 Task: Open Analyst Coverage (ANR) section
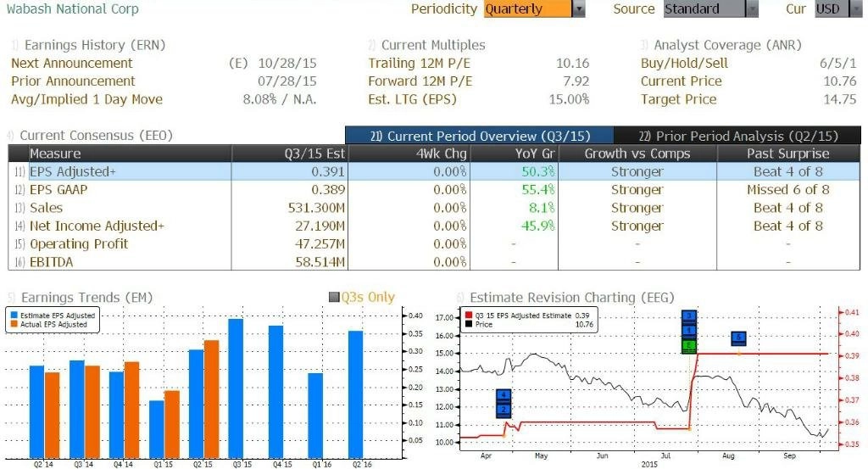tap(727, 45)
